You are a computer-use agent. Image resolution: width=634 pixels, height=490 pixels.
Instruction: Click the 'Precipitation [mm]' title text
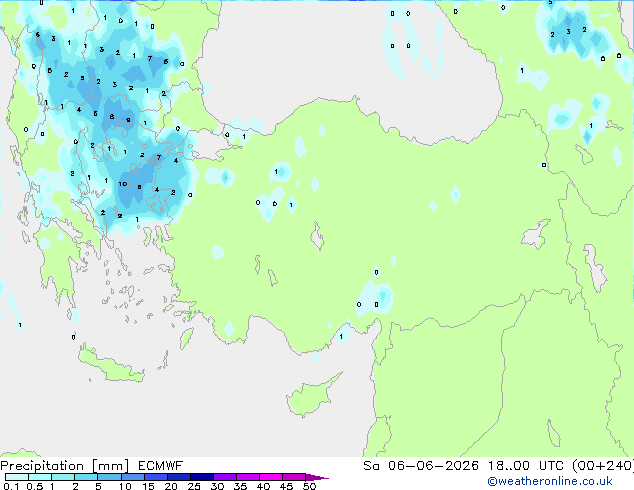pyautogui.click(x=65, y=466)
